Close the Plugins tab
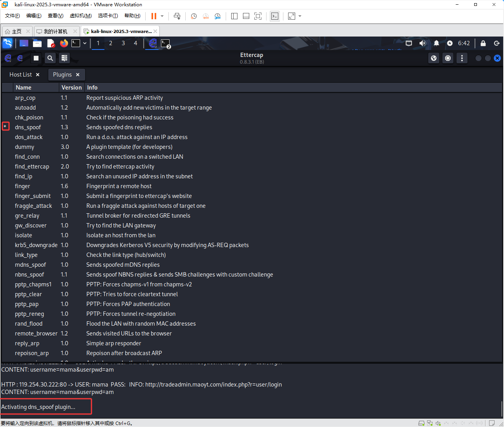504x427 pixels. tap(78, 75)
